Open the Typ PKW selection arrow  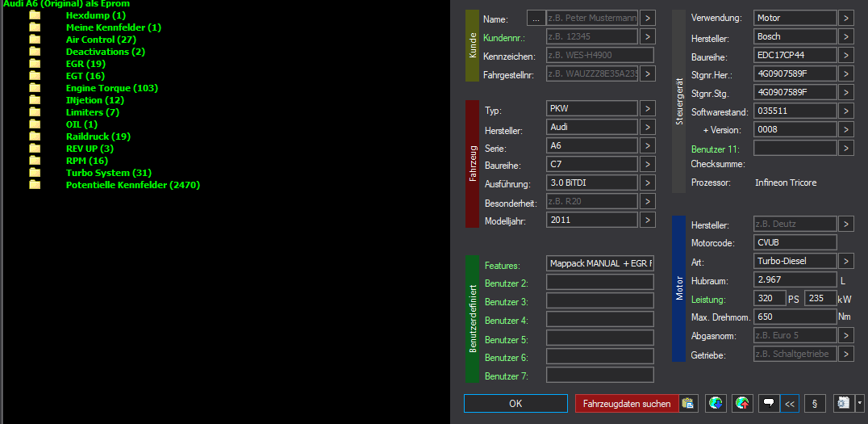tap(648, 108)
